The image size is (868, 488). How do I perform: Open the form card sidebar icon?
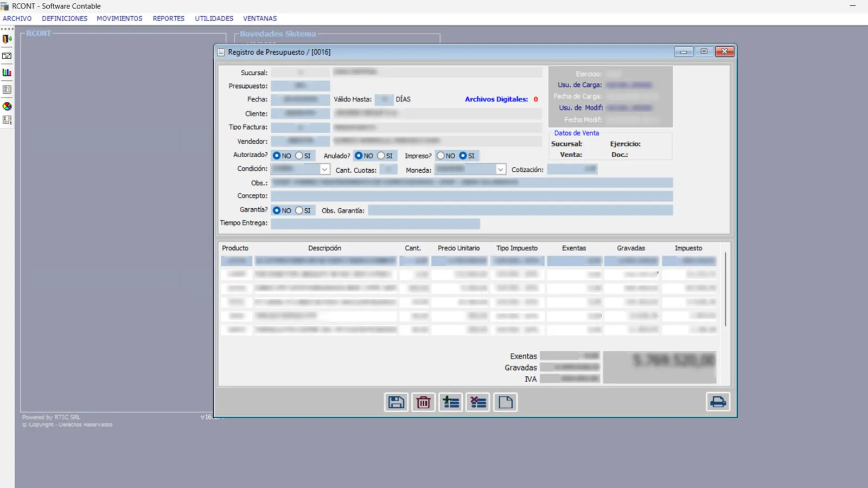click(x=7, y=56)
